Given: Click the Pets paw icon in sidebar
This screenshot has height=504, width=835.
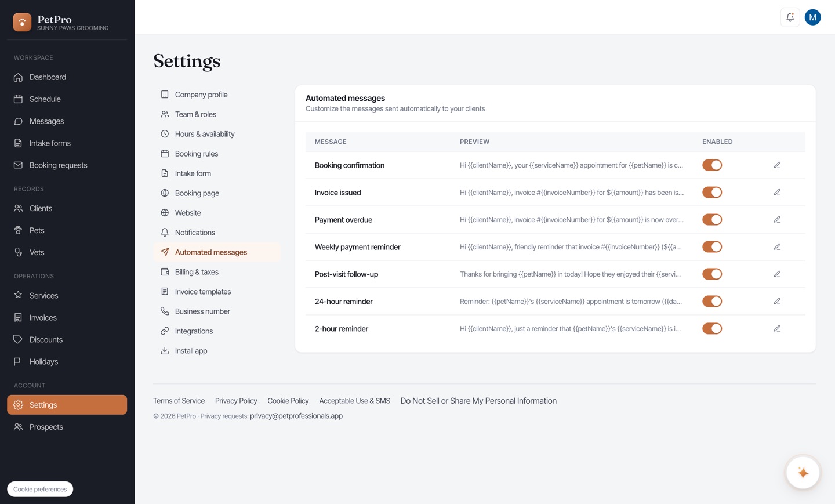Looking at the screenshot, I should tap(19, 230).
